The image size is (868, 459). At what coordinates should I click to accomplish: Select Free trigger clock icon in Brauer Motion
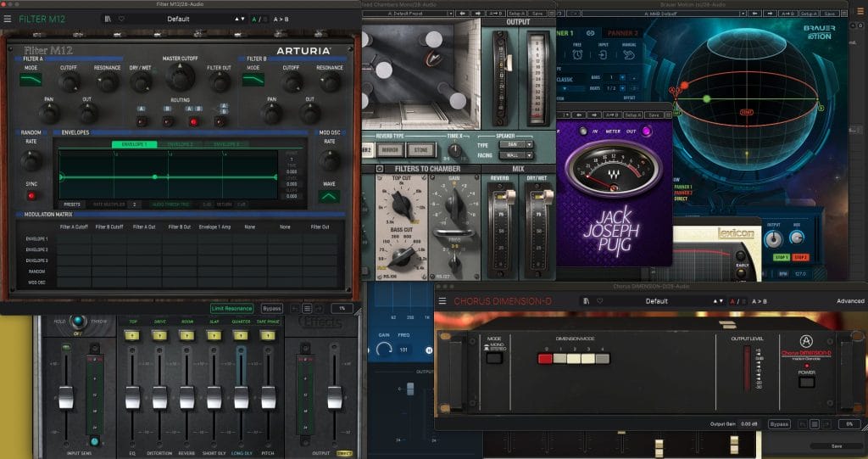pyautogui.click(x=577, y=54)
